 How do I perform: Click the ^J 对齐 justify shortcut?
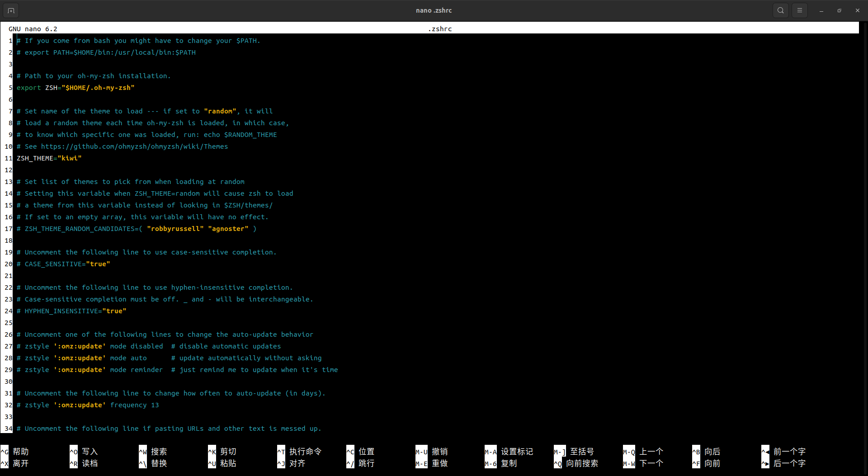[292, 463]
